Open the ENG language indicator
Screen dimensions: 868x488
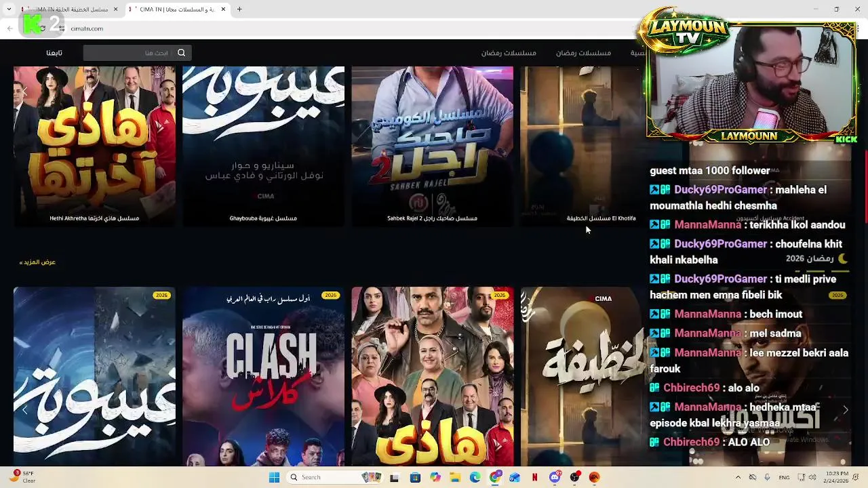point(784,477)
